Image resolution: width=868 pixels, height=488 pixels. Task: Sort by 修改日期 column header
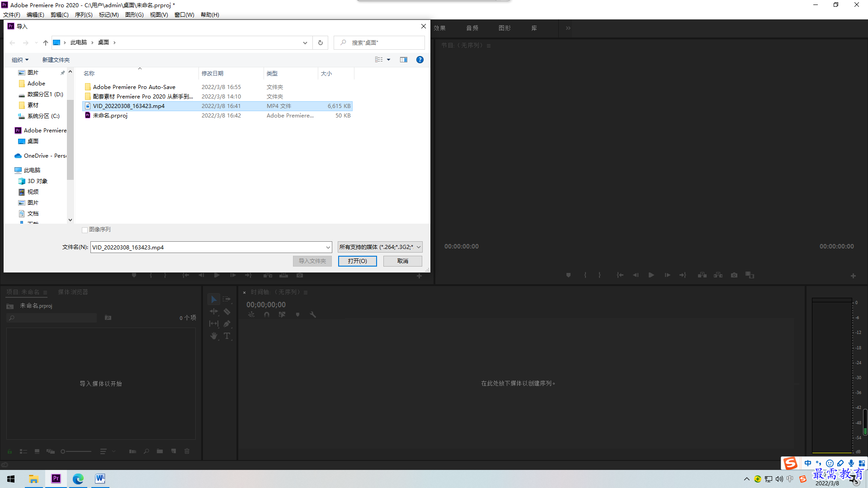231,73
